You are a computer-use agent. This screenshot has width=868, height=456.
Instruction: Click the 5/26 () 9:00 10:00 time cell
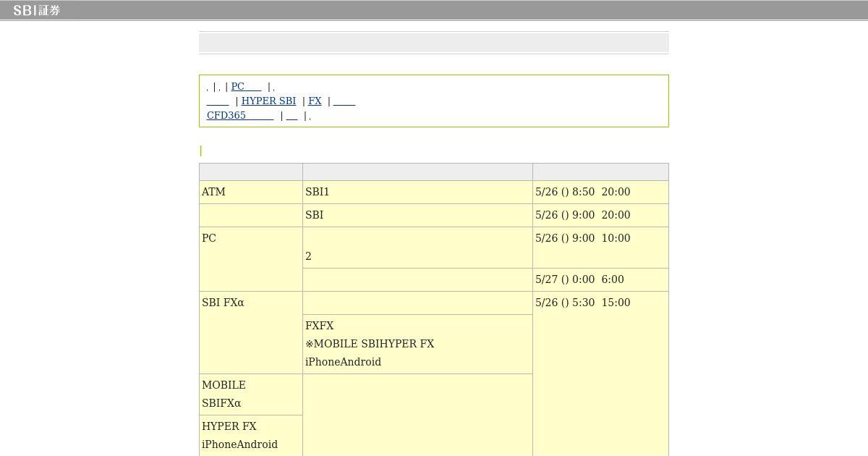click(x=600, y=248)
